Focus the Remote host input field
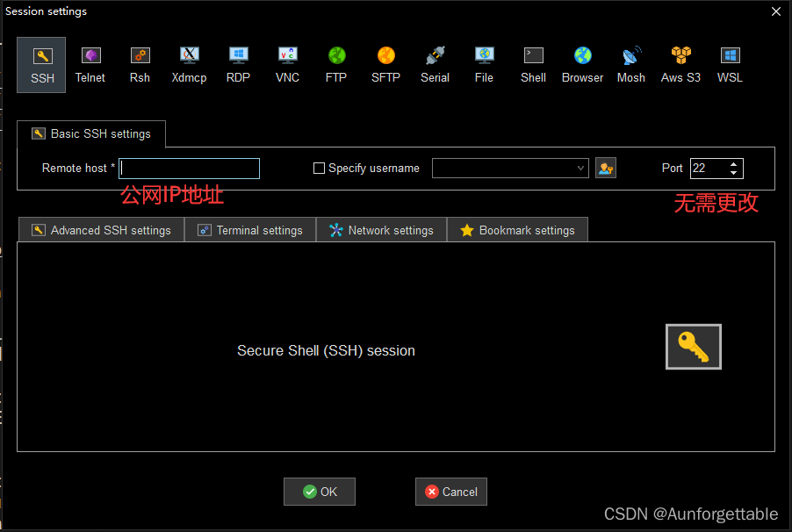Image resolution: width=792 pixels, height=532 pixels. (x=189, y=169)
